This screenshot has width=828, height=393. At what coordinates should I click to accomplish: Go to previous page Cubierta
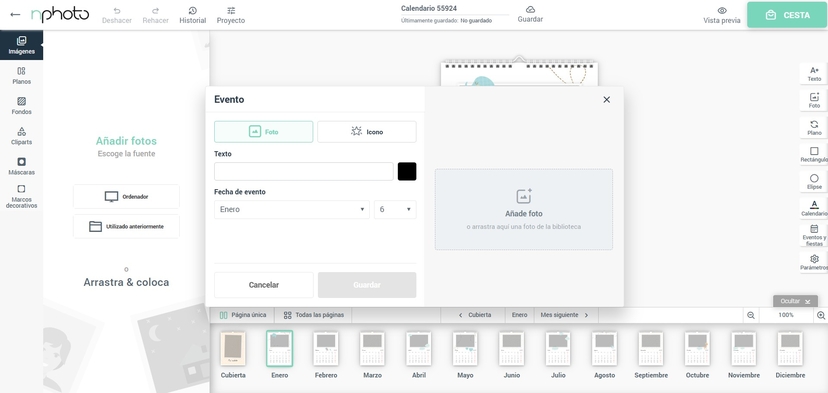pyautogui.click(x=474, y=315)
